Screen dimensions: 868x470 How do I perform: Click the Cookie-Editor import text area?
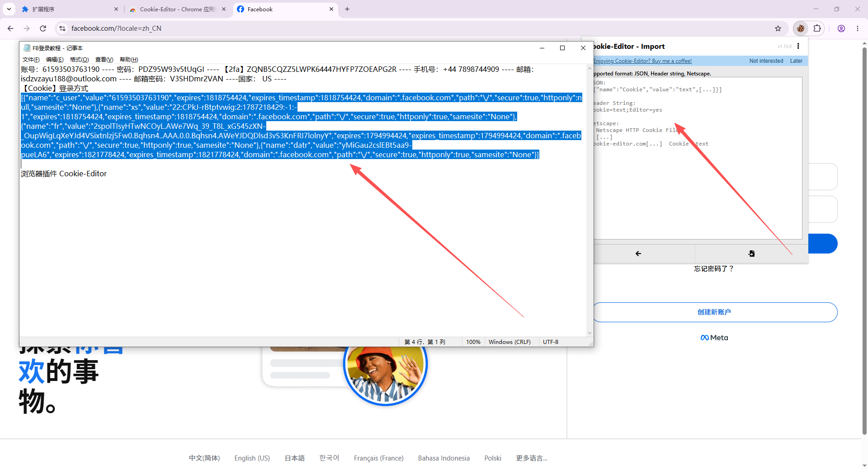tap(698, 158)
